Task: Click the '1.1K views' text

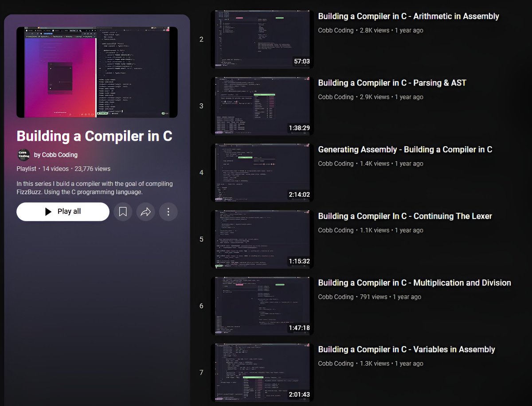Action: (x=375, y=230)
